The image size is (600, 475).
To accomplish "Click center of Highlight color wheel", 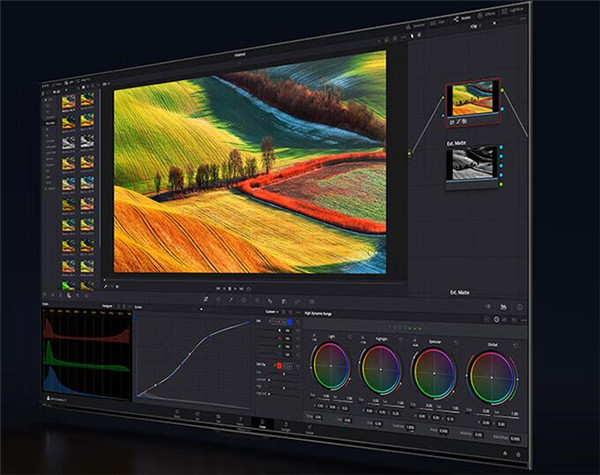I will (x=381, y=371).
